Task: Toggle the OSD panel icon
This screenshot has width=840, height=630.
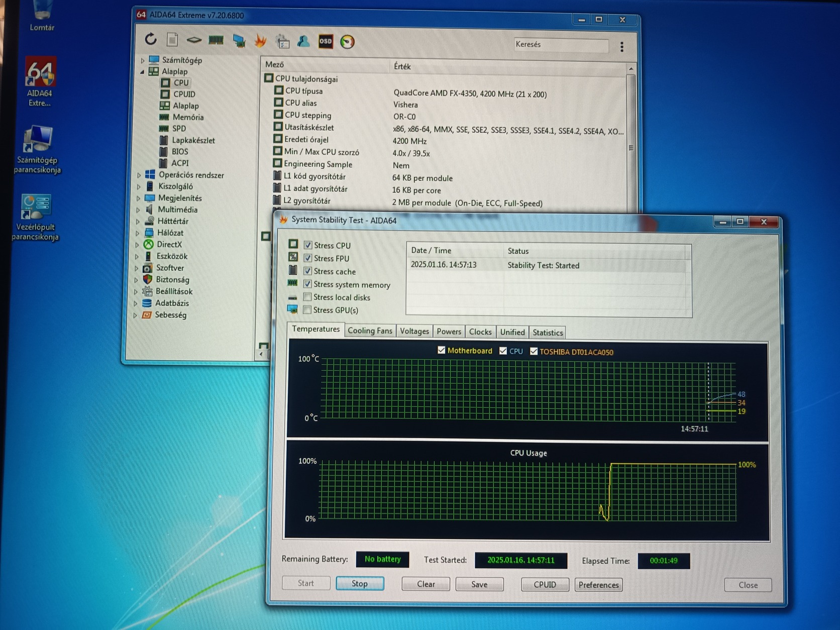Action: coord(326,42)
